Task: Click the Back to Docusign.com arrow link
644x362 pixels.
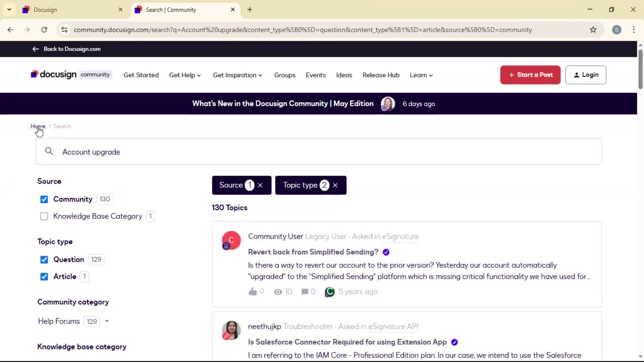Action: tap(66, 49)
